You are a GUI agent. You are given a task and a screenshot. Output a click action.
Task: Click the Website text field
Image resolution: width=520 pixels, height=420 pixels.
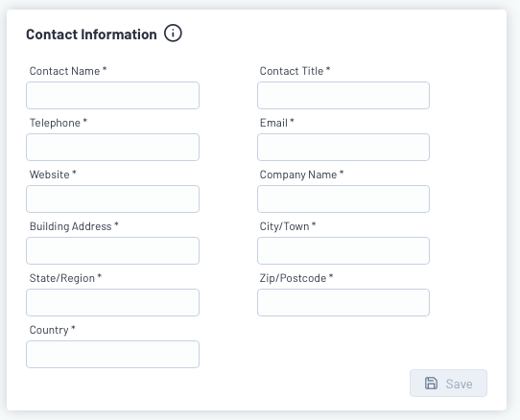pos(113,198)
